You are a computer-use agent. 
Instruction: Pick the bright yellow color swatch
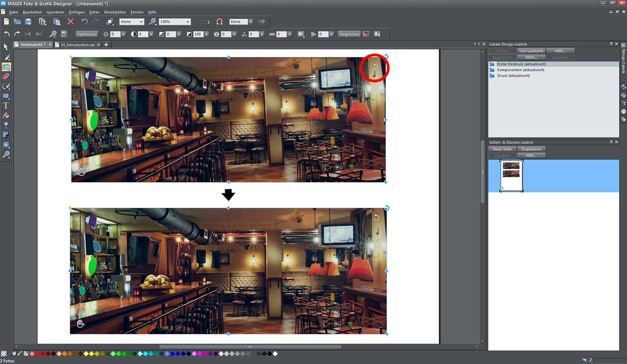click(92, 354)
